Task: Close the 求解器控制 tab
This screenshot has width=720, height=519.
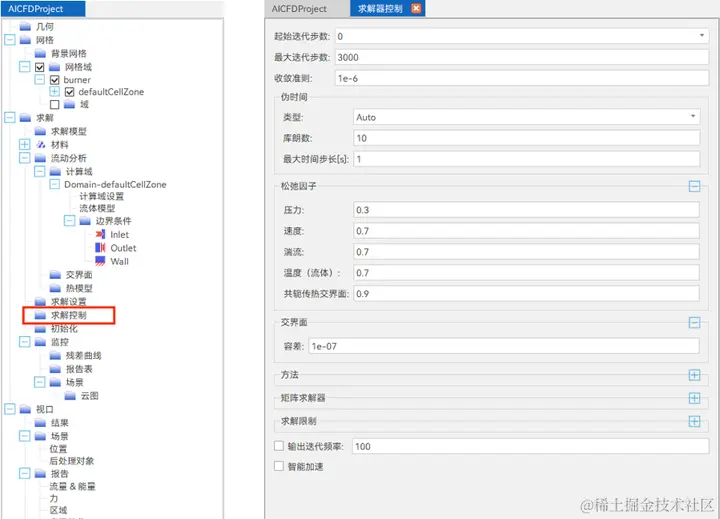Action: point(416,8)
